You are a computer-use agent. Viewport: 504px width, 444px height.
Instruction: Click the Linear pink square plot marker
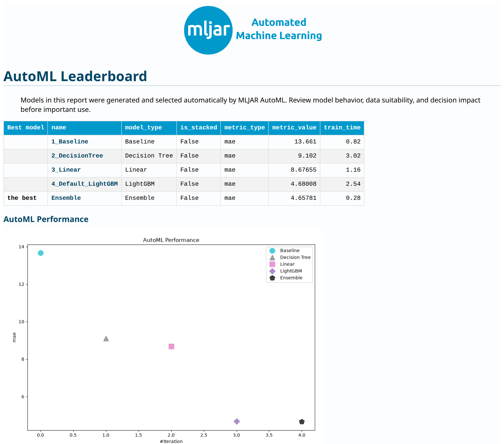(171, 346)
